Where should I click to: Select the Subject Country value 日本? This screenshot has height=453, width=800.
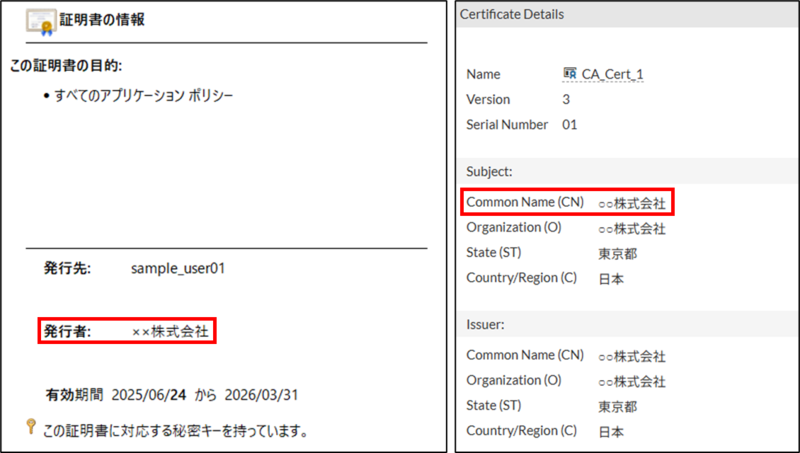611,279
